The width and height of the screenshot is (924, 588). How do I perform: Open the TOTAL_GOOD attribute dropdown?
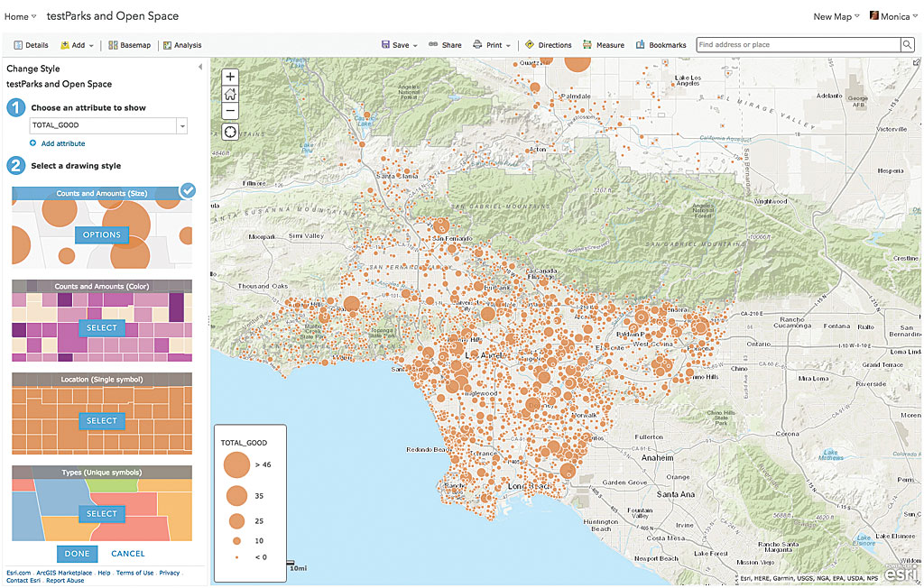coord(184,125)
